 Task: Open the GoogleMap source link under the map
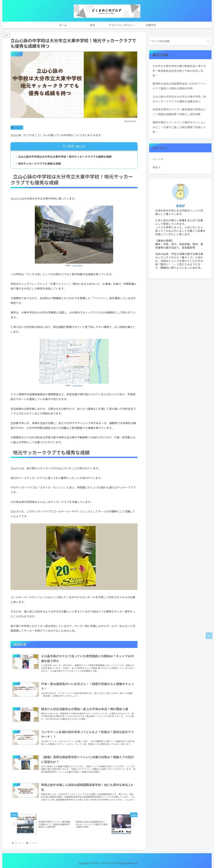pyautogui.click(x=78, y=386)
